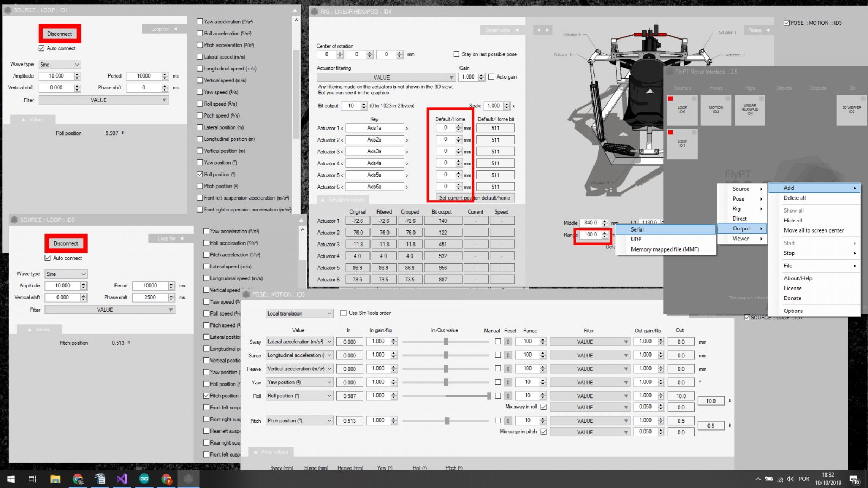This screenshot has height=488, width=868.
Task: Click the Poses button in rig window
Action: click(758, 30)
